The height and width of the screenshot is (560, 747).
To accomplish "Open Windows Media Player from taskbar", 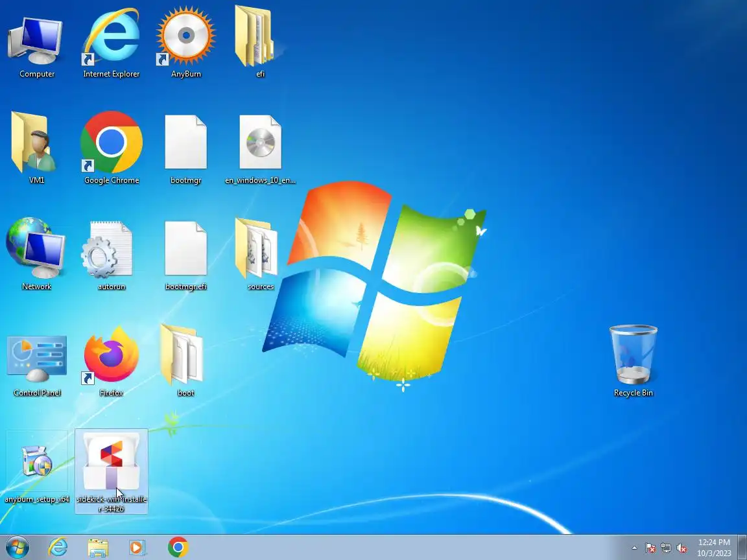I will [137, 548].
